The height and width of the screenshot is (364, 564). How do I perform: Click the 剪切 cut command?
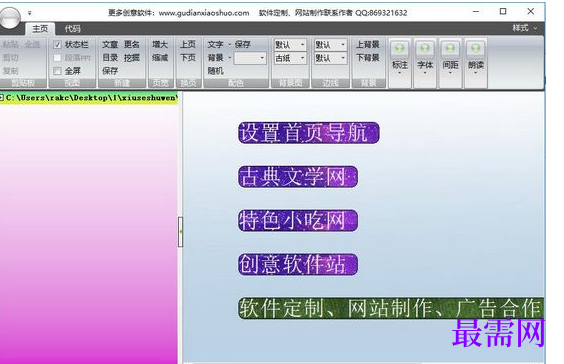tap(10, 58)
